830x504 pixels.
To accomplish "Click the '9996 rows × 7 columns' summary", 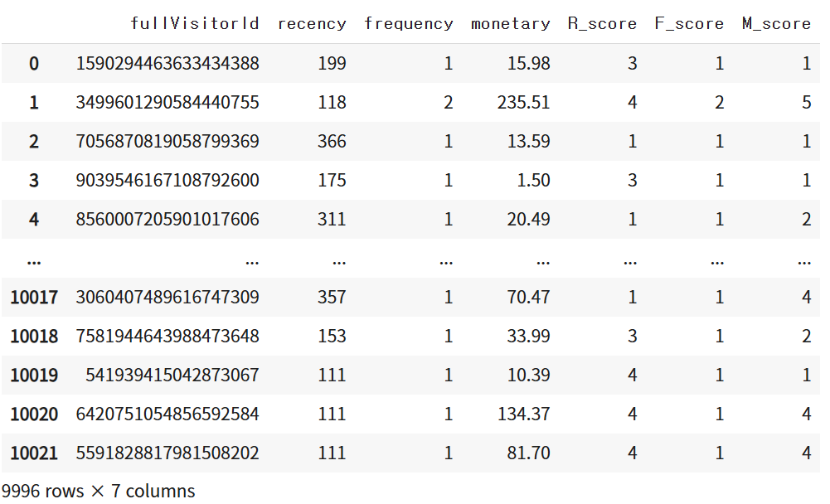I will [99, 491].
